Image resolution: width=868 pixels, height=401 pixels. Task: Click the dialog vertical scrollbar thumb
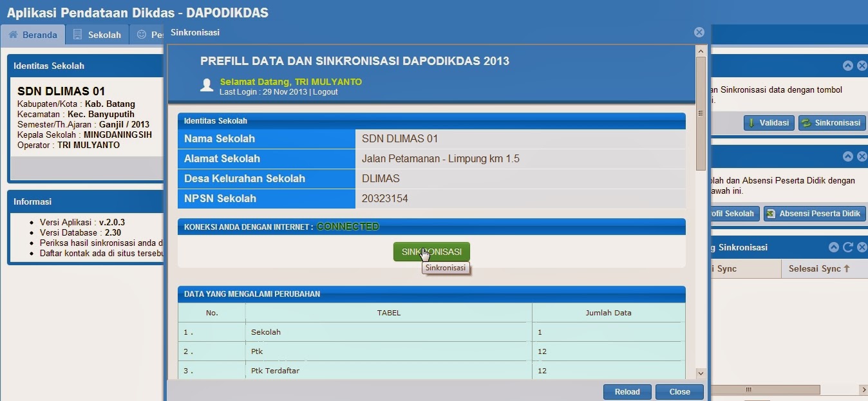[x=701, y=113]
